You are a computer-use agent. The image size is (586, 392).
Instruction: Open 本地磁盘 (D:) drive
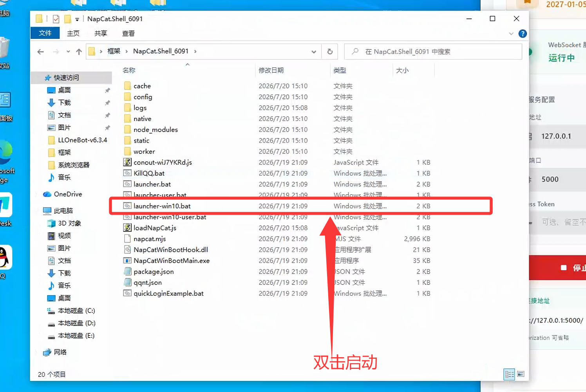(71, 323)
